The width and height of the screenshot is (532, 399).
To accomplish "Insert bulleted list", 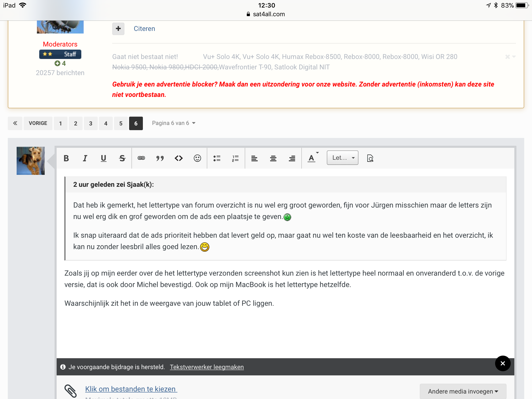I will [217, 158].
